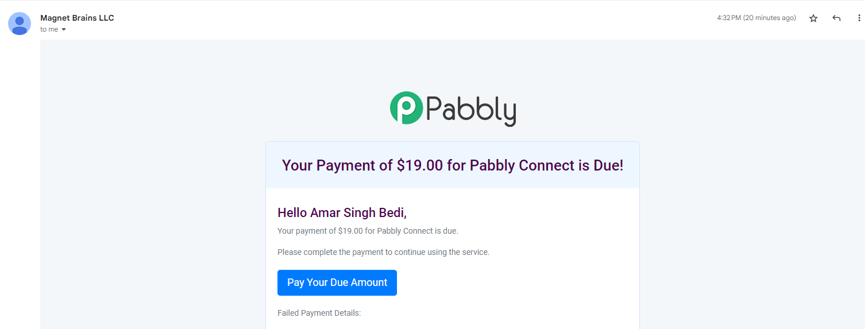Click the sender name Magnet Brains LLC

[x=77, y=18]
